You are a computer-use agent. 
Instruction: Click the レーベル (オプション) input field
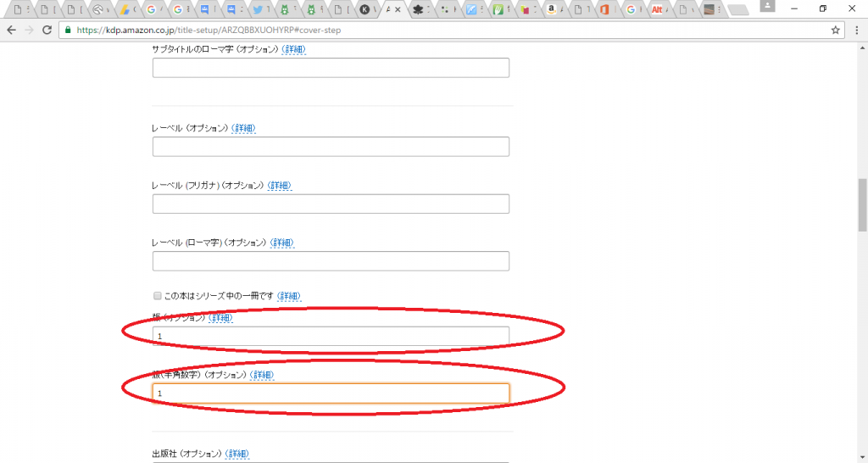(331, 147)
